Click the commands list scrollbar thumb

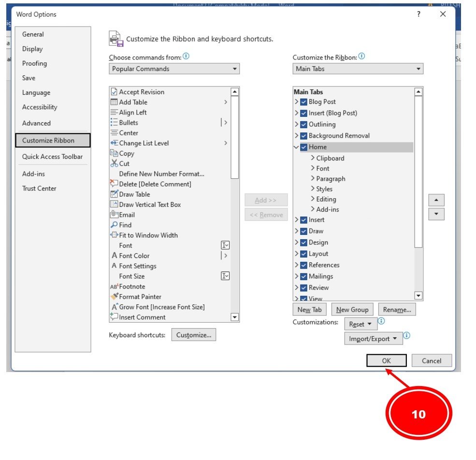coord(235,137)
